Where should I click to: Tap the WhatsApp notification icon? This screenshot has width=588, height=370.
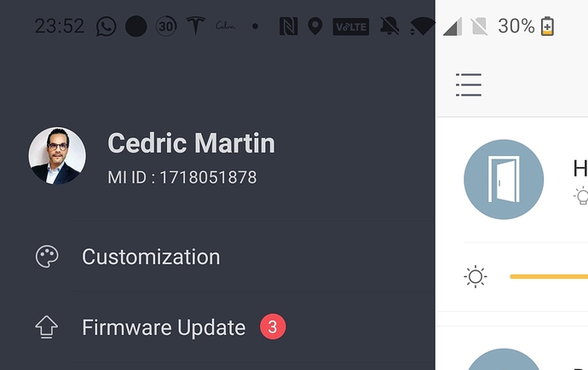pos(107,26)
